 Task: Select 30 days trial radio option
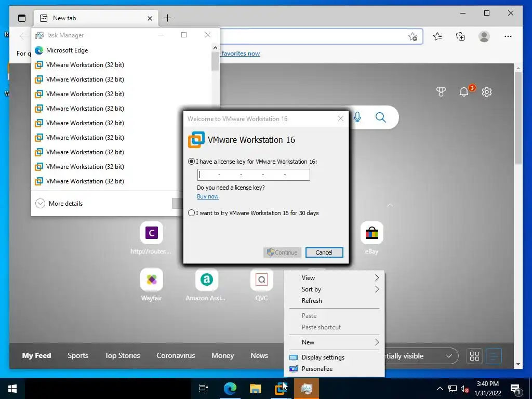coord(191,213)
